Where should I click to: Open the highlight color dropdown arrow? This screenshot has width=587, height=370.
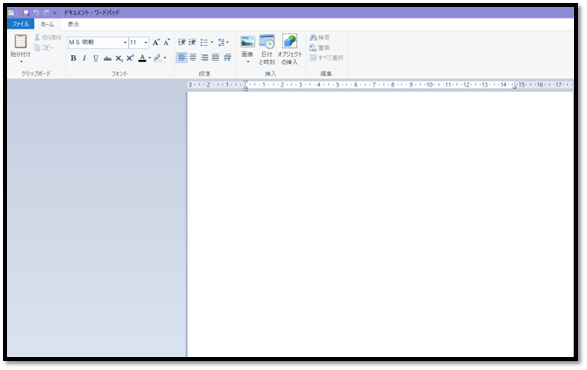pos(165,58)
